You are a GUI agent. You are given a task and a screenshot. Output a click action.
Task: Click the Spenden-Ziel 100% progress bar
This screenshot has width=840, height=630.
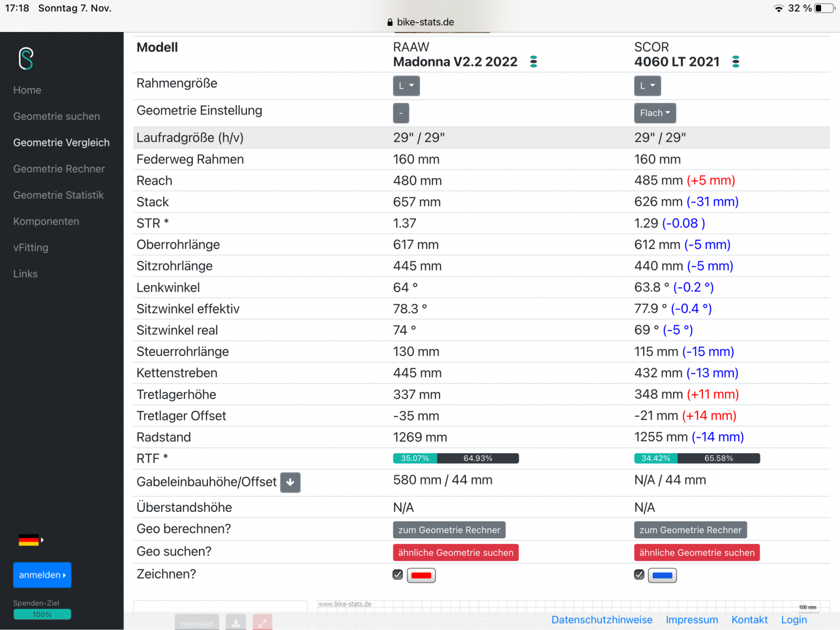tap(42, 614)
